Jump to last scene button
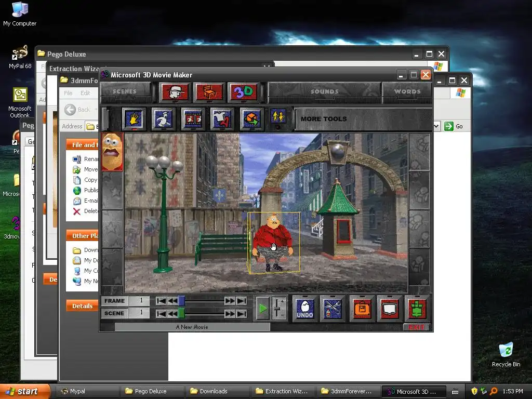The height and width of the screenshot is (399, 532). click(242, 313)
